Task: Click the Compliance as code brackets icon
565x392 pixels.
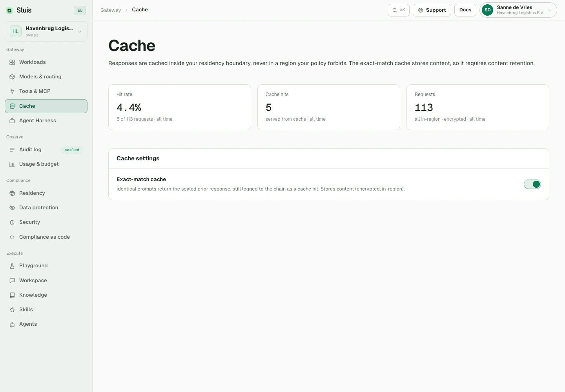Action: tap(12, 237)
